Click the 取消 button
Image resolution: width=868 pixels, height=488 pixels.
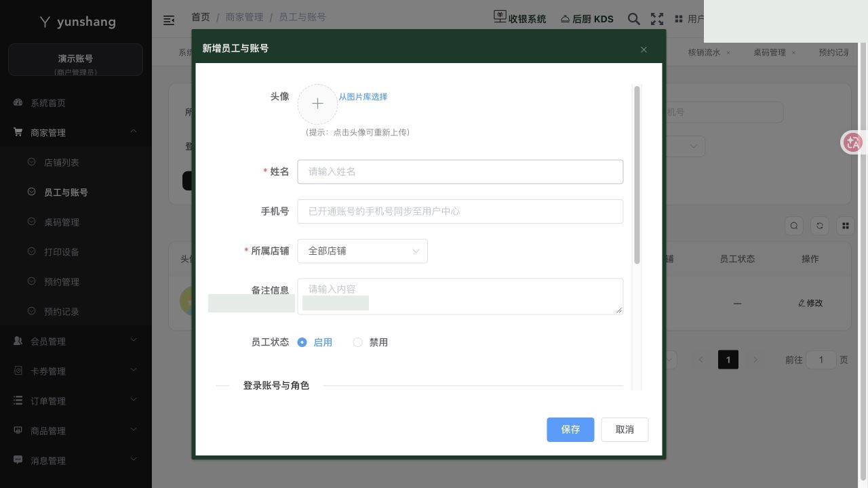click(625, 430)
